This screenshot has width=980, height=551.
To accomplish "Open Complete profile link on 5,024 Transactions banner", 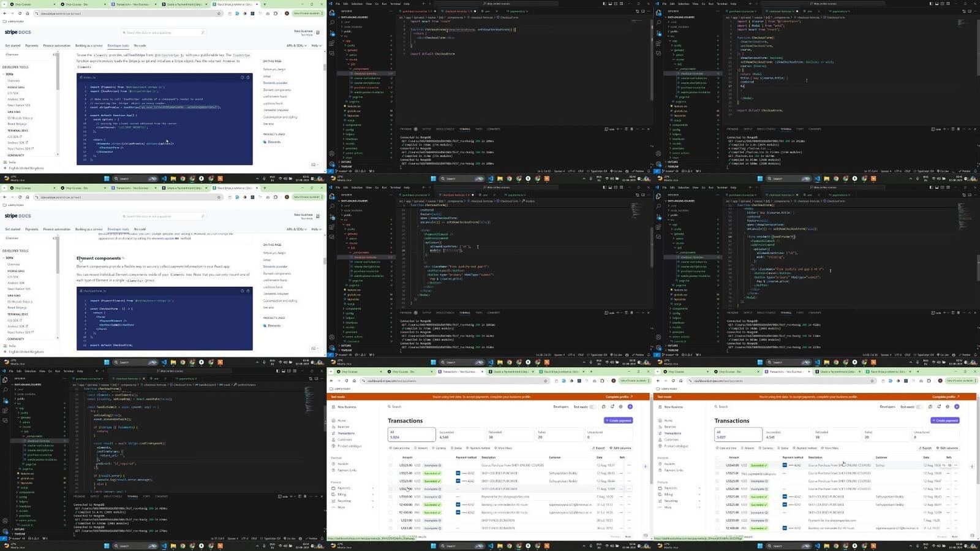I will 619,397.
